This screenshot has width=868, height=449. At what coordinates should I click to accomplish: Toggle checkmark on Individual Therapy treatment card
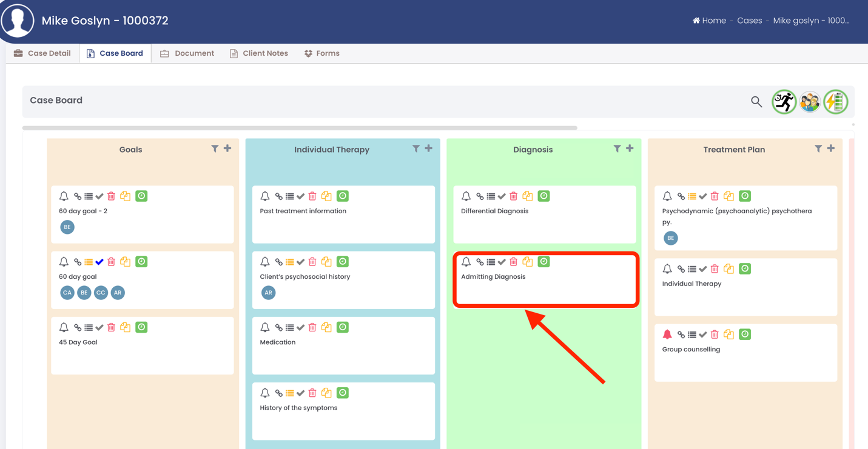tap(703, 269)
